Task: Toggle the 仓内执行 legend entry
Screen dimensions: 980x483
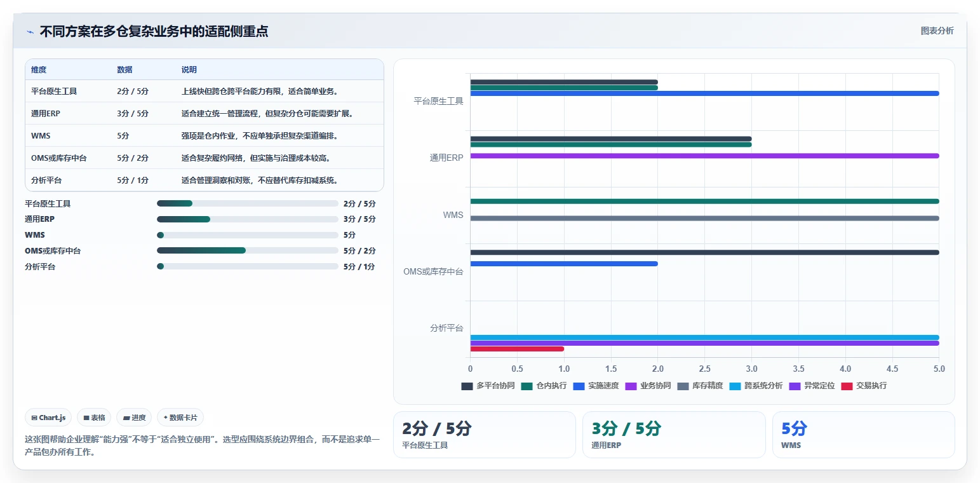Action: point(544,386)
